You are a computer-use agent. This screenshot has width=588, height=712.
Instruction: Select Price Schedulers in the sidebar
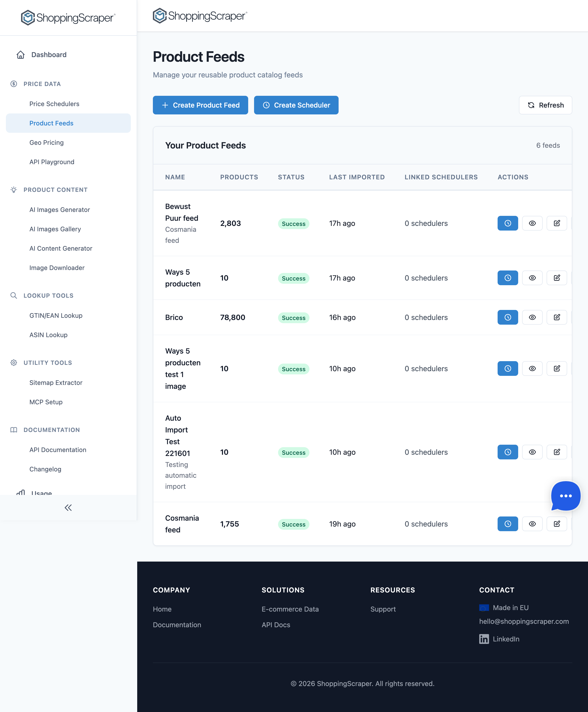click(x=54, y=104)
